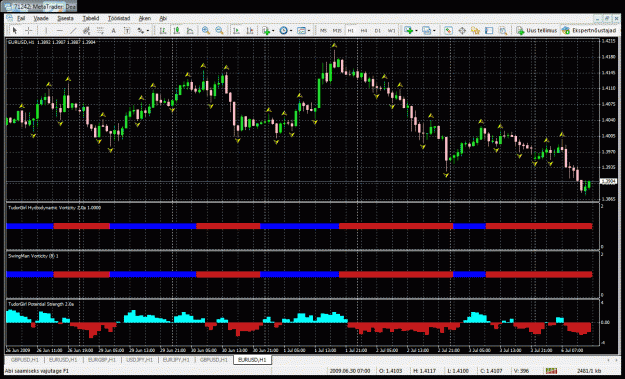Open the Tabelid menu
The height and width of the screenshot is (379, 625).
[x=91, y=18]
